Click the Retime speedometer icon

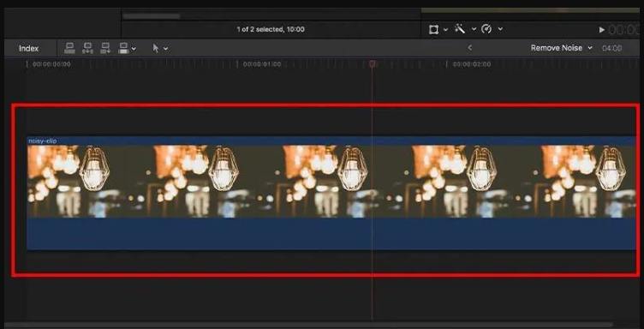(486, 29)
